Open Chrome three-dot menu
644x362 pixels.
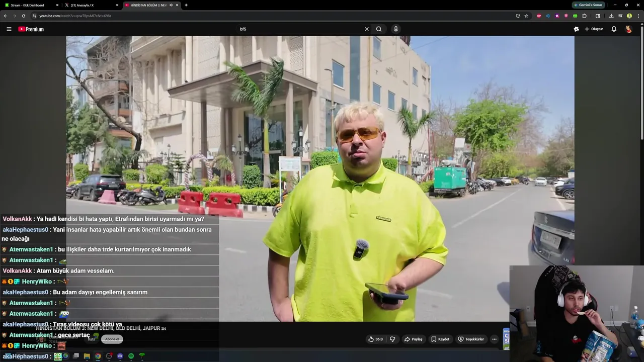(x=638, y=16)
